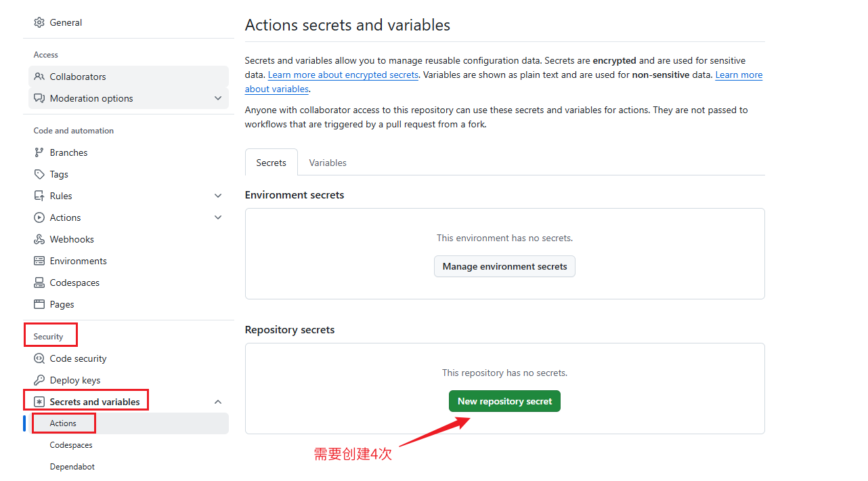Open Collaborators via the people icon

(39, 77)
